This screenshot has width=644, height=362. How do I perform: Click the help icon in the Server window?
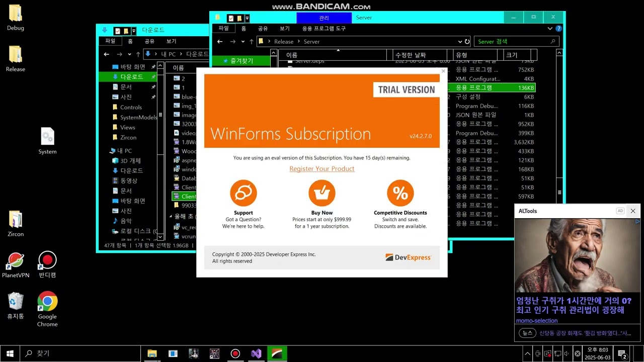tap(558, 29)
